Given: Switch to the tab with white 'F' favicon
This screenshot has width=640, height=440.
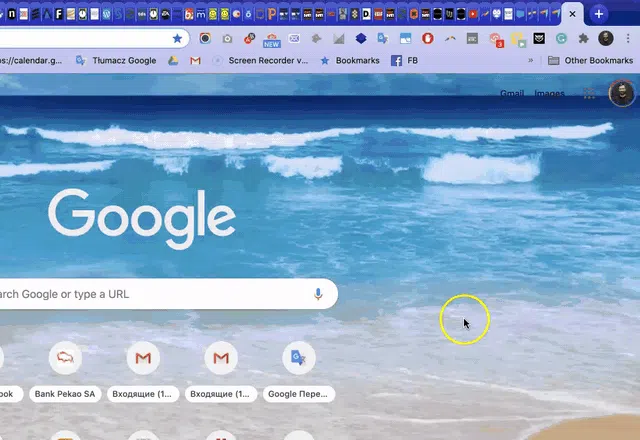Looking at the screenshot, I should click(x=59, y=14).
